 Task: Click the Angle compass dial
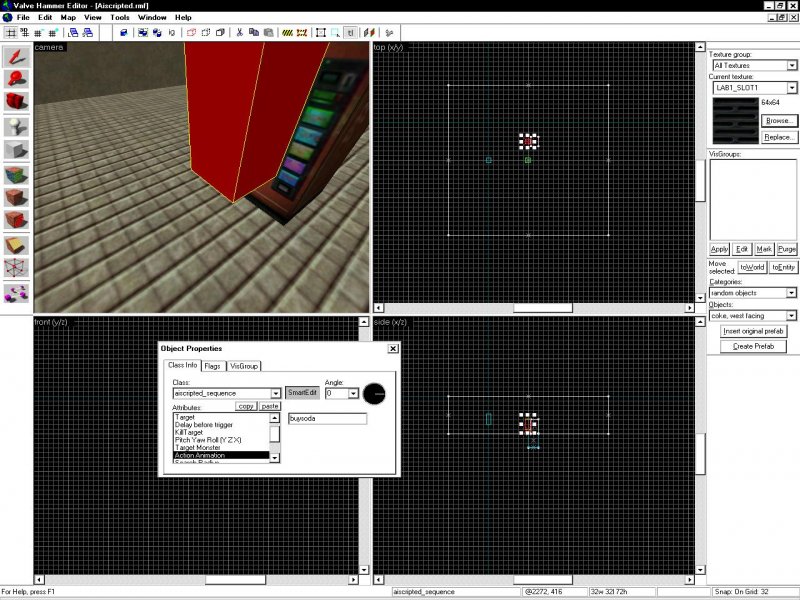pos(377,394)
